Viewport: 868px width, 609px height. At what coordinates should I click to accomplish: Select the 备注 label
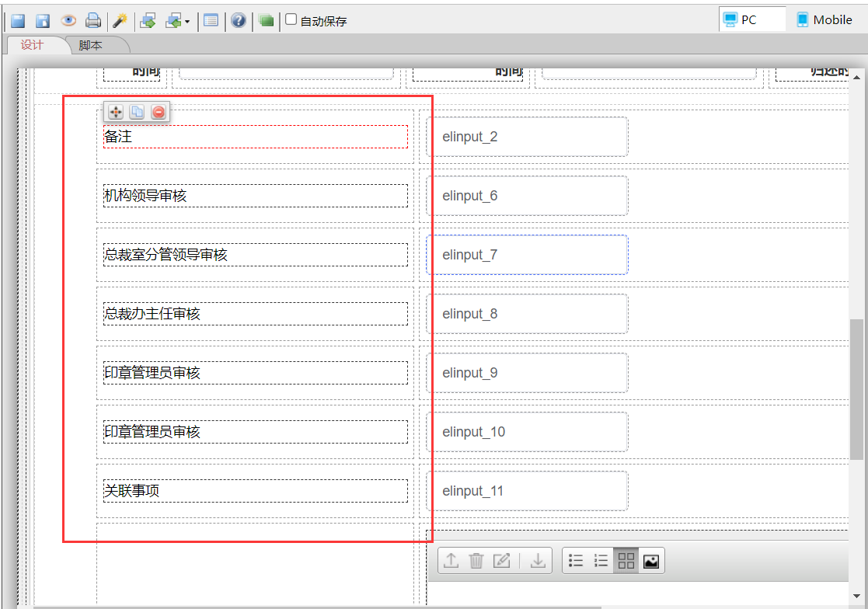[255, 137]
